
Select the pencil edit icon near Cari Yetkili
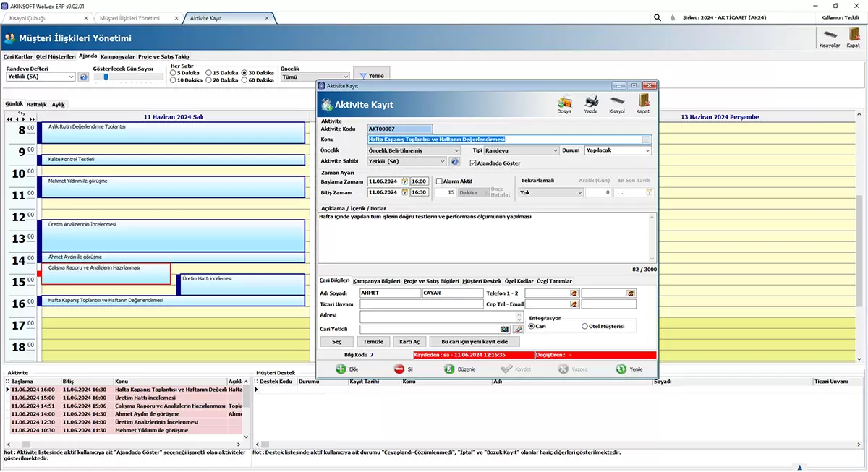pyautogui.click(x=519, y=329)
